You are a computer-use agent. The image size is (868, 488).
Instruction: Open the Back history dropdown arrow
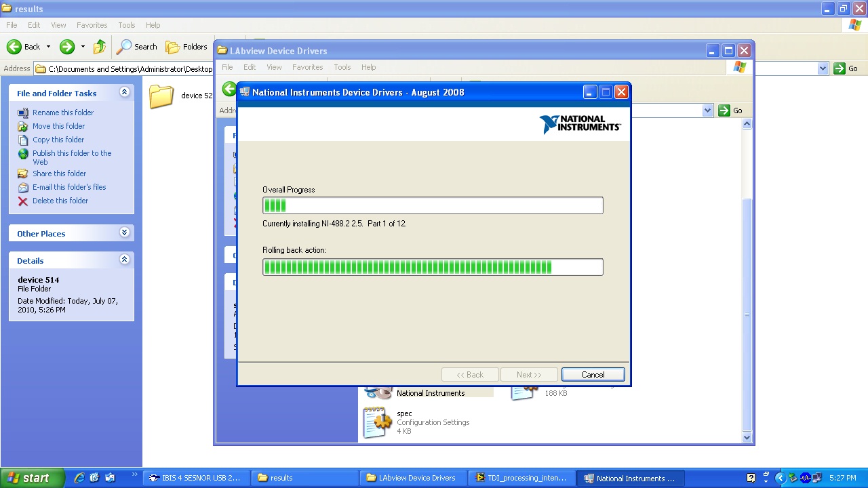[x=48, y=47]
